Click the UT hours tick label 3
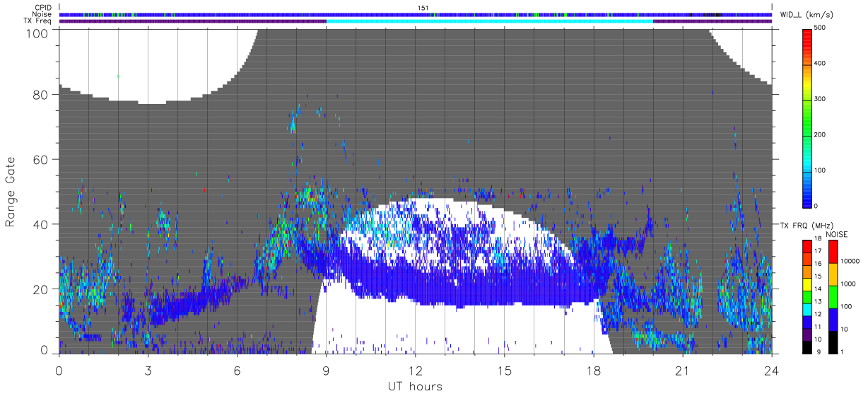 point(148,370)
